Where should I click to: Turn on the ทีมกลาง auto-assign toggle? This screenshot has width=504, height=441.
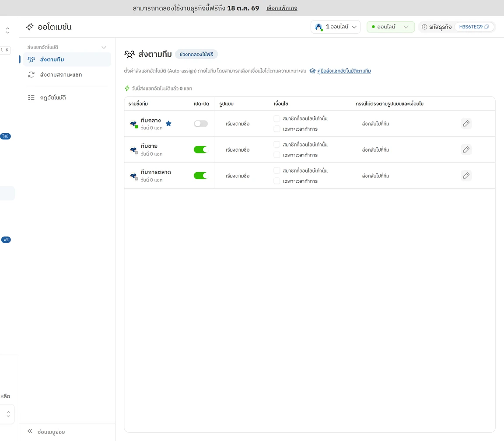[200, 124]
